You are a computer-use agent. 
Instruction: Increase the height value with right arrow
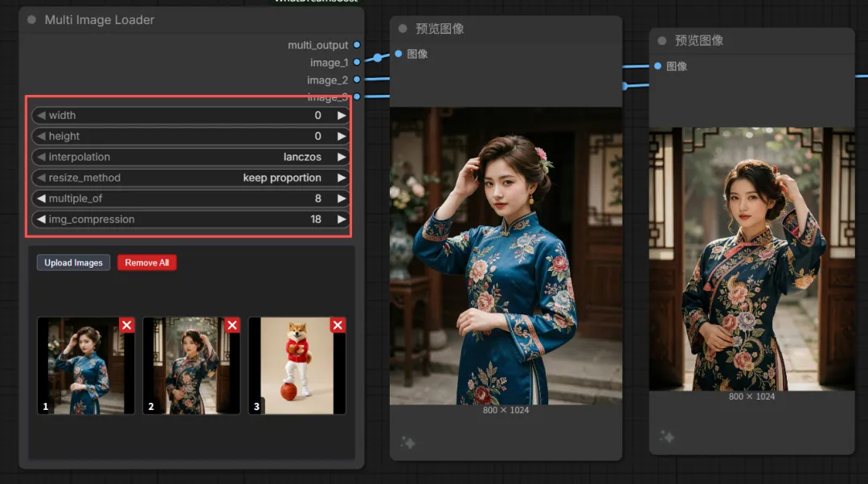342,136
